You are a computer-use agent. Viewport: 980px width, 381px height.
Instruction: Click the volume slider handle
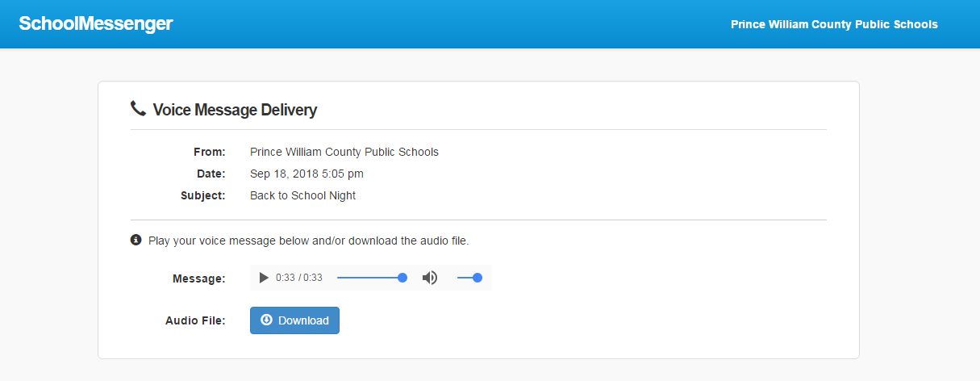tap(477, 278)
